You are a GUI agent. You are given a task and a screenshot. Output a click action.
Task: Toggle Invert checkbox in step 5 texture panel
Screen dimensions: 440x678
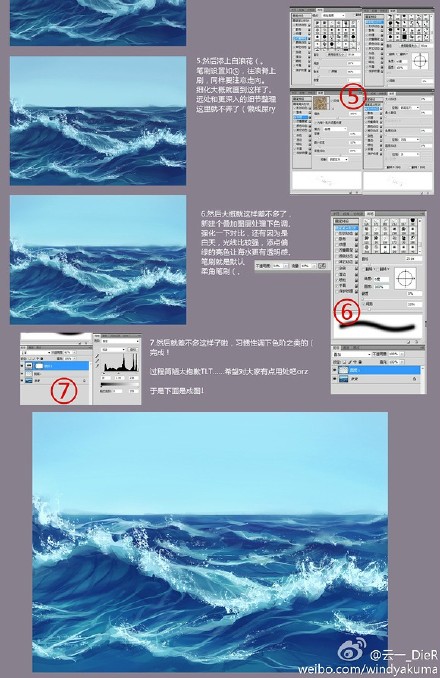click(x=332, y=101)
